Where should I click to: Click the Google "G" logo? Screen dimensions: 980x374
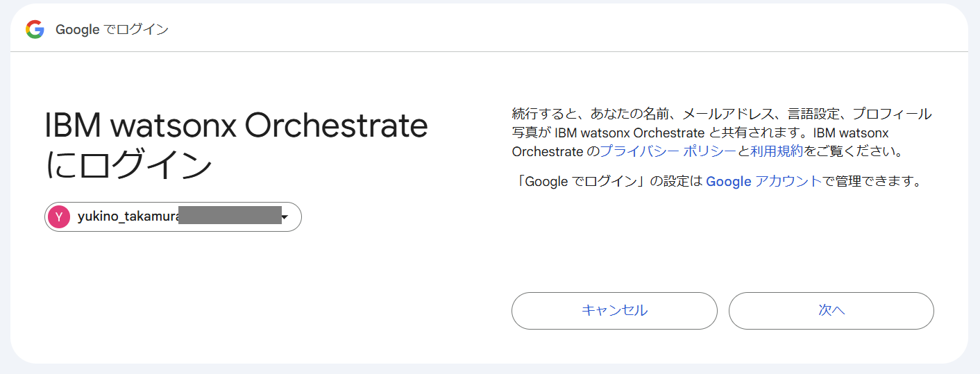pyautogui.click(x=35, y=29)
